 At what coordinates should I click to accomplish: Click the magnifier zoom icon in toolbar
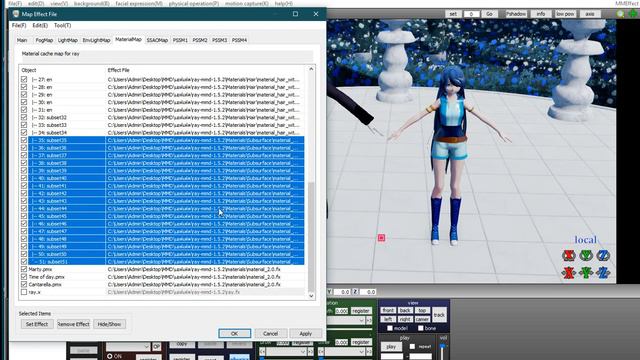[620, 14]
